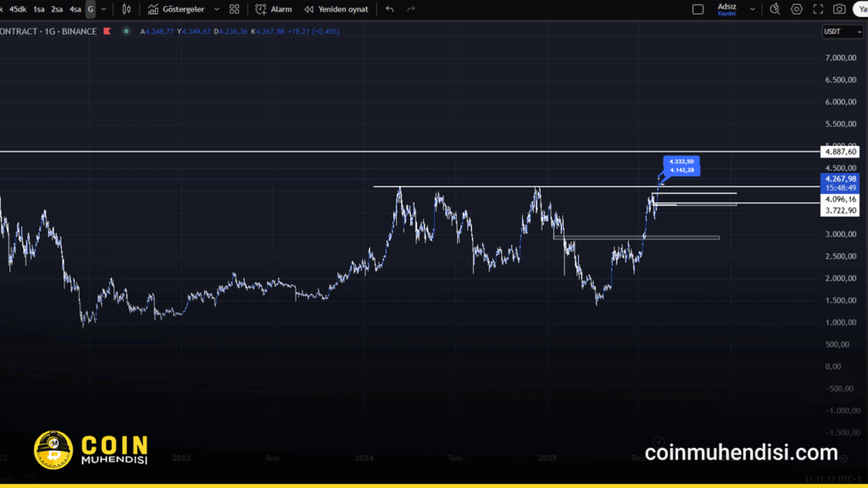The height and width of the screenshot is (488, 868).
Task: Select the G daily timeframe button
Action: (91, 9)
